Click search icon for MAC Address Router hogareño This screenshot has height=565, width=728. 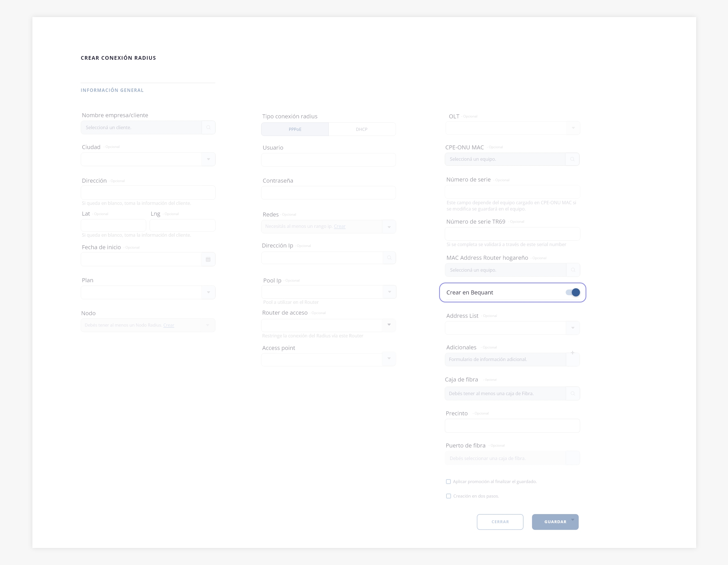point(573,270)
